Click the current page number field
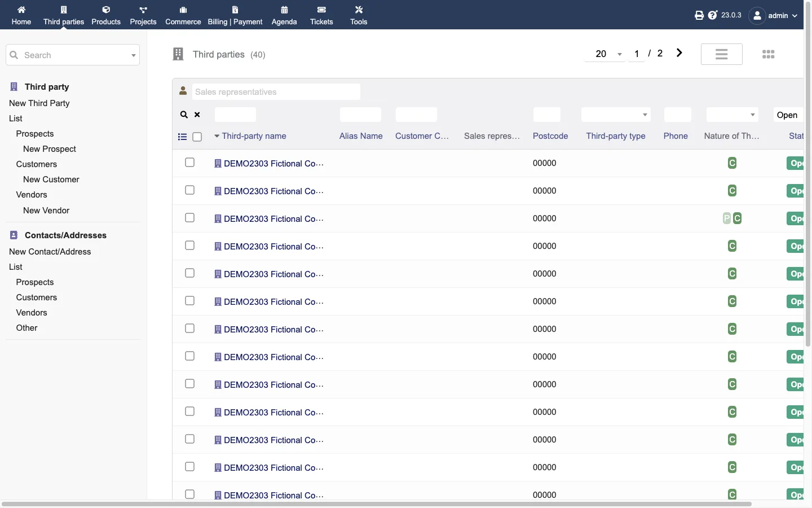 coord(637,54)
